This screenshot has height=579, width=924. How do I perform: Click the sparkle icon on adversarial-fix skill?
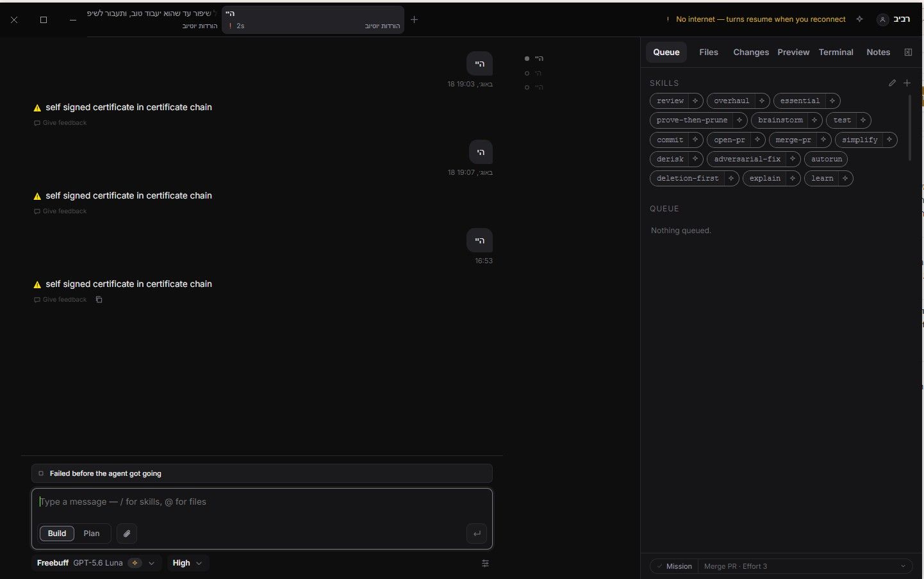793,159
